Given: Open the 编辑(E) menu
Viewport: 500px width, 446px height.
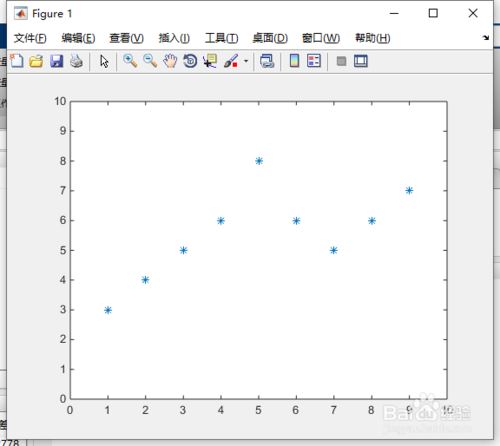Looking at the screenshot, I should [x=78, y=38].
